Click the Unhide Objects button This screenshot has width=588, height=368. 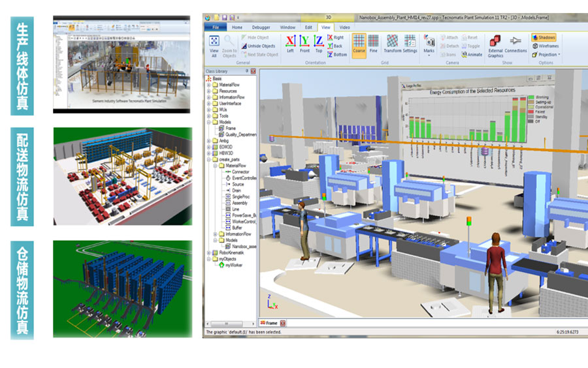(261, 46)
